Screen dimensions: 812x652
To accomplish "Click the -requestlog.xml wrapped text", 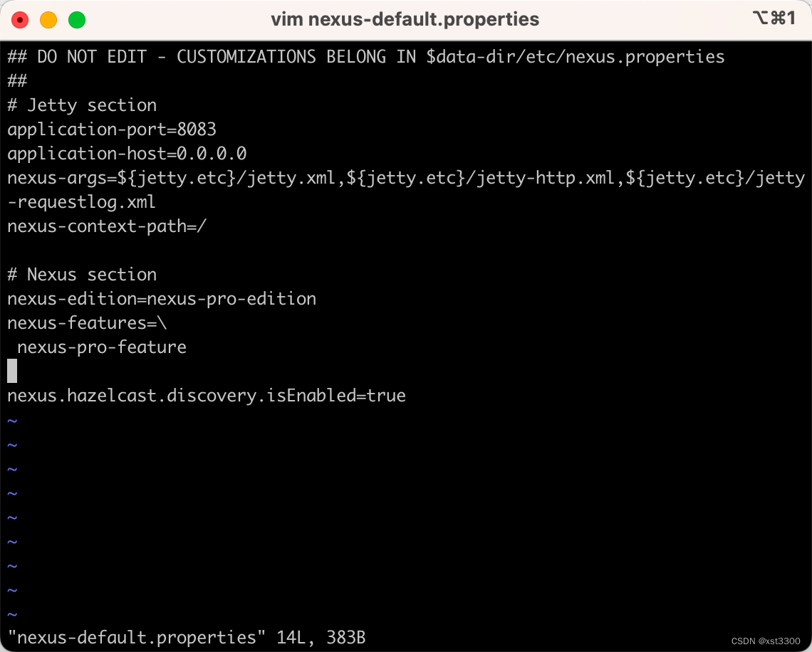I will 80,201.
